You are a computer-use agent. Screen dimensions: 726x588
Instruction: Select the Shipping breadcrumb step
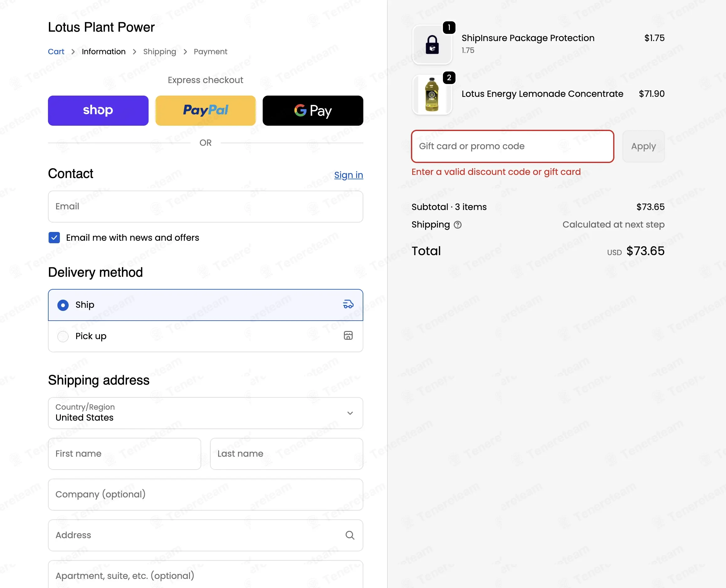(x=160, y=51)
